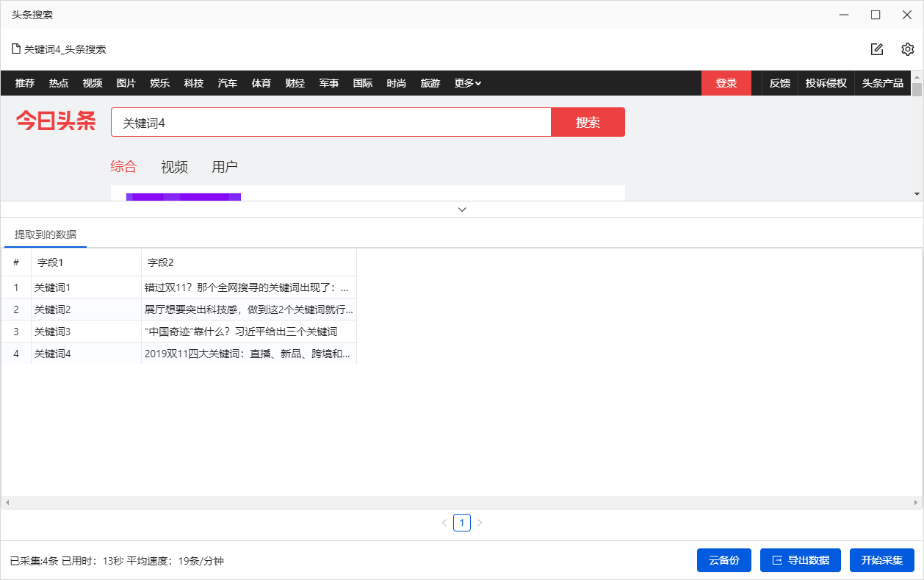
Task: Open the 头条产品 link
Action: tap(883, 83)
